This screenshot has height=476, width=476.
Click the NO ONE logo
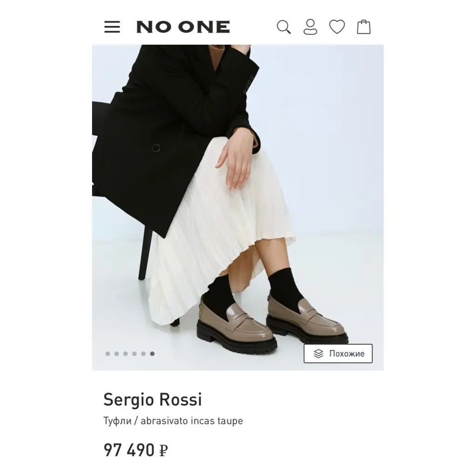[183, 26]
